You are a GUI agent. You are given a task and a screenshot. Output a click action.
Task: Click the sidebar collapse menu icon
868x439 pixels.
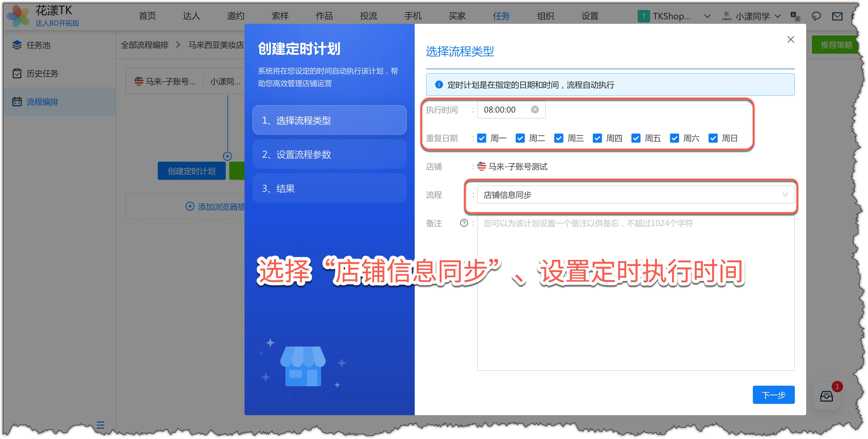pyautogui.click(x=100, y=425)
